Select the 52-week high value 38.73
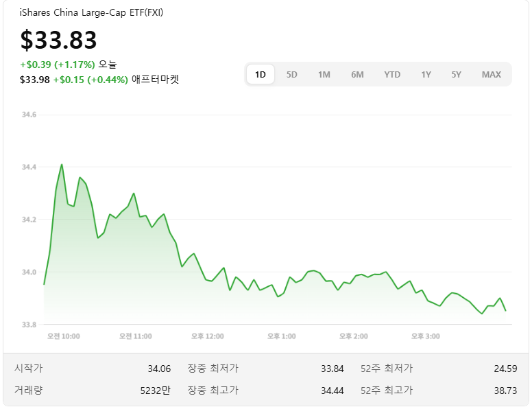This screenshot has width=532, height=407. 505,391
